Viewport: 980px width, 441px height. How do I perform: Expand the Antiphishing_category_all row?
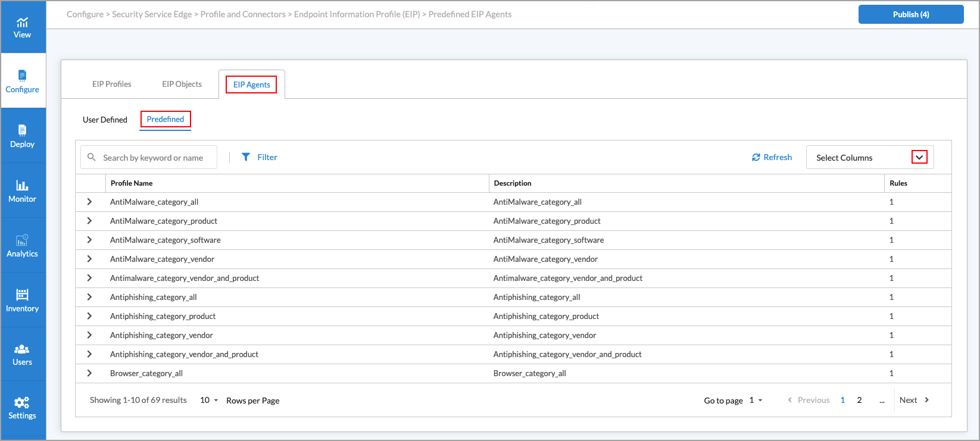(x=89, y=297)
